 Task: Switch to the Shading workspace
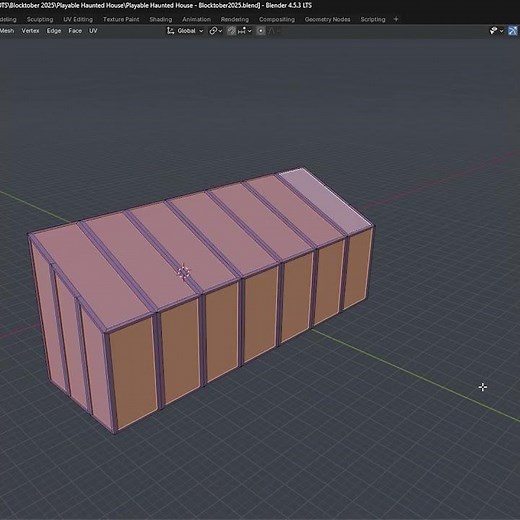coord(161,19)
